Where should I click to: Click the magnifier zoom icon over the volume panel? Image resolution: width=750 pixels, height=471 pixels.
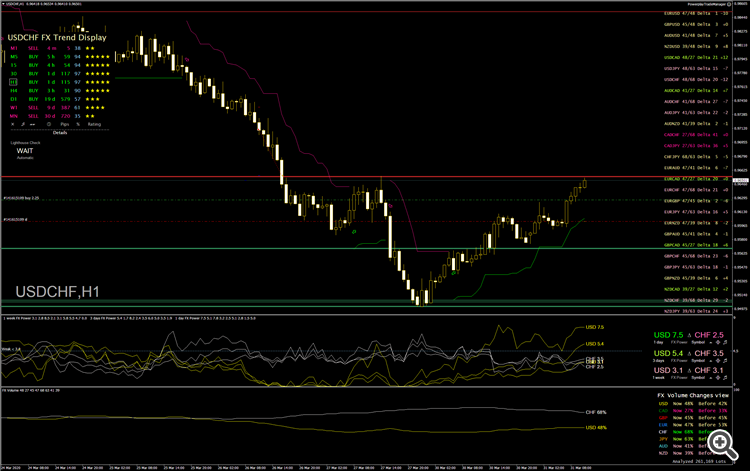722,443
